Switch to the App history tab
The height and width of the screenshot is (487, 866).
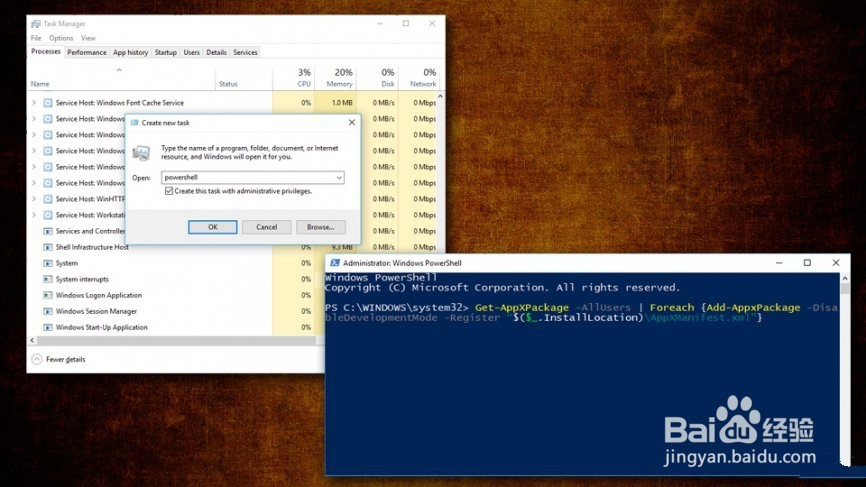pos(130,52)
